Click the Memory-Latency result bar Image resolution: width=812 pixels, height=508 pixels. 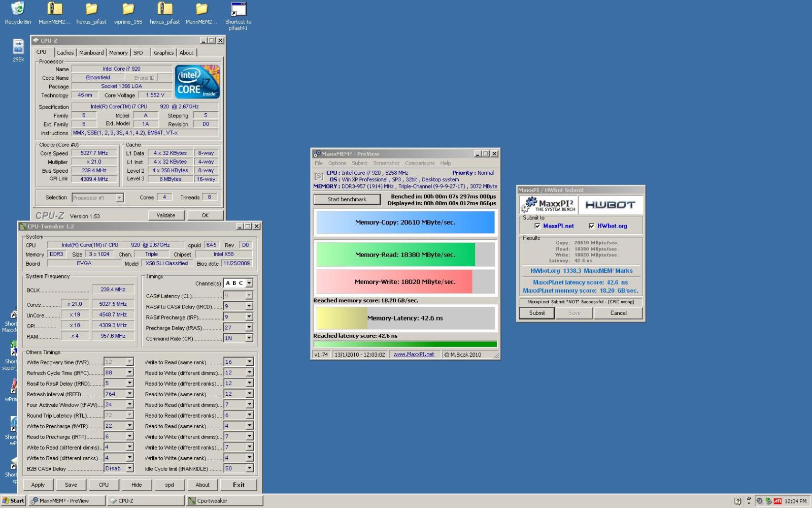[x=405, y=318]
